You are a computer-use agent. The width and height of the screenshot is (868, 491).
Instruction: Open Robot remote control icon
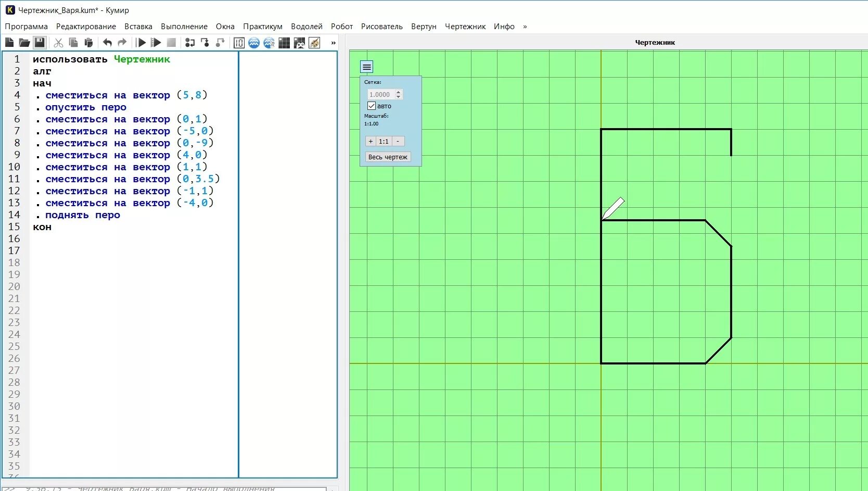(x=299, y=43)
